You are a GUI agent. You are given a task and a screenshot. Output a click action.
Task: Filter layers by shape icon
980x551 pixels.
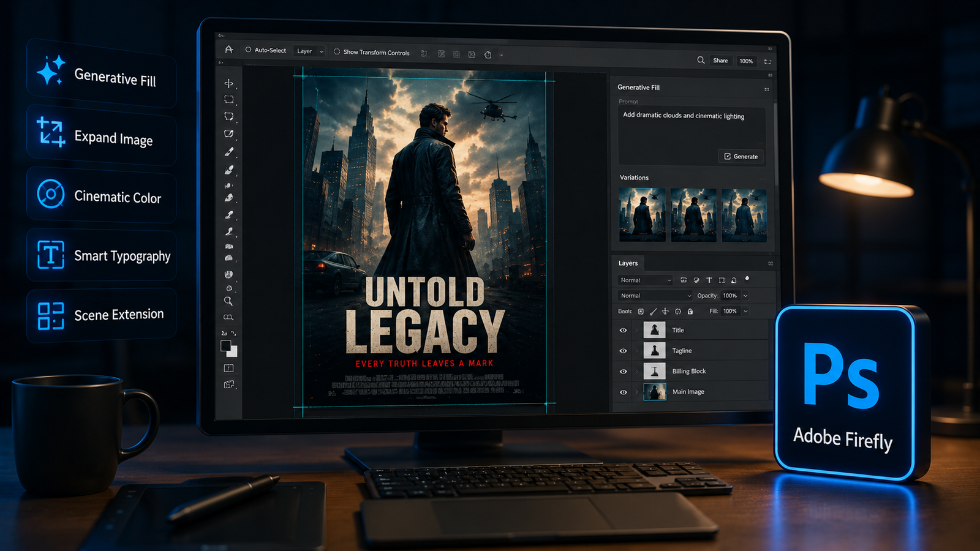point(722,280)
